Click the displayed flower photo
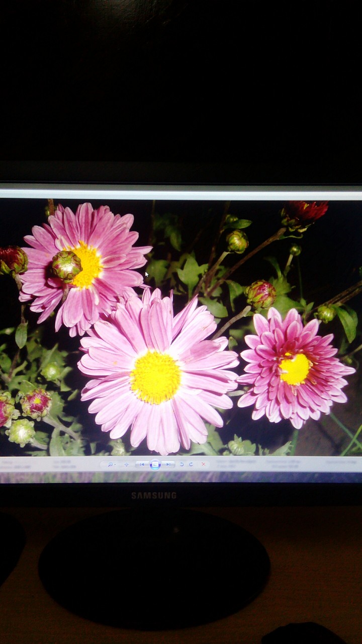 point(181,328)
